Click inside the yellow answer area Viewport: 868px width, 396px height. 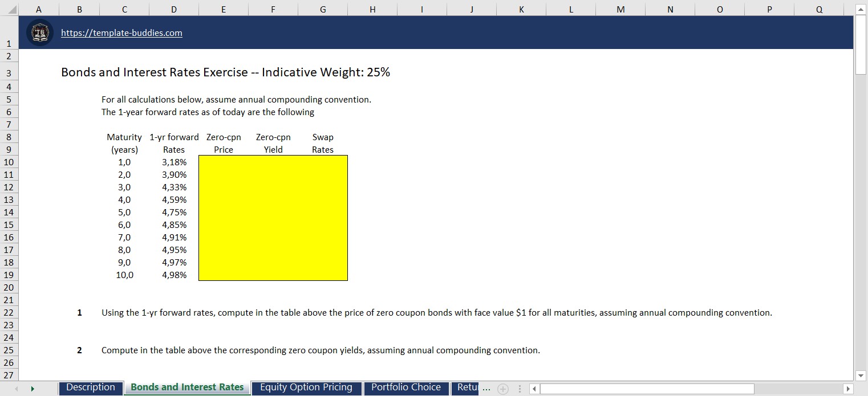point(273,219)
